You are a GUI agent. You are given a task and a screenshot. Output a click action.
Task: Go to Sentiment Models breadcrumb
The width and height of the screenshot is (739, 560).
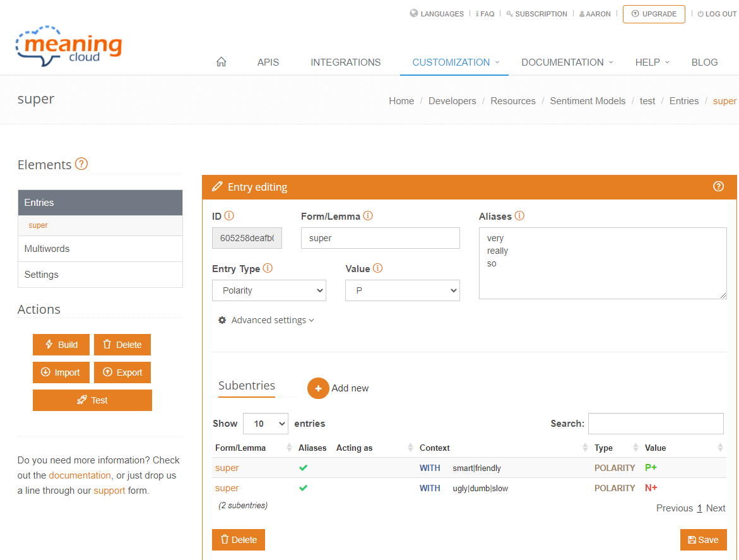tap(588, 101)
